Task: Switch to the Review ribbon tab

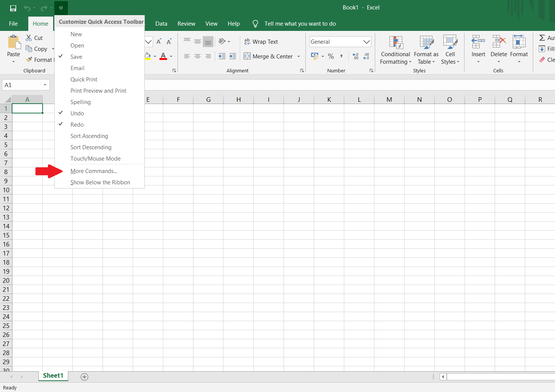Action: pos(186,23)
